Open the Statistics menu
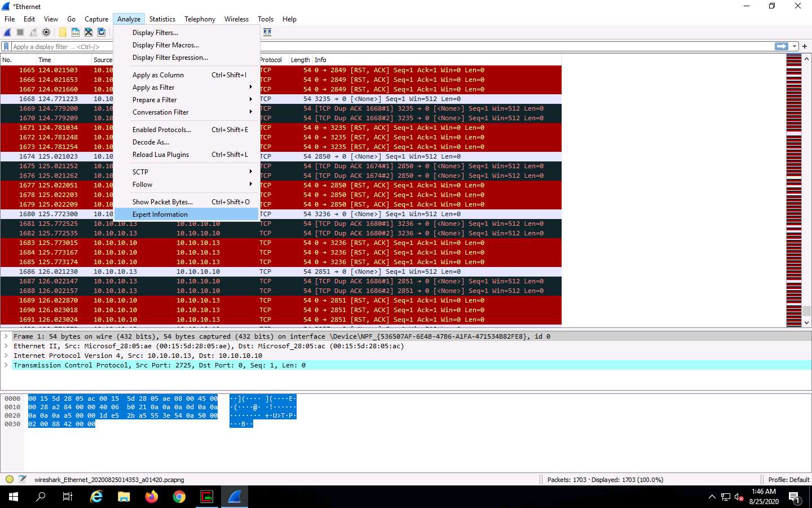The image size is (812, 508). pyautogui.click(x=162, y=19)
